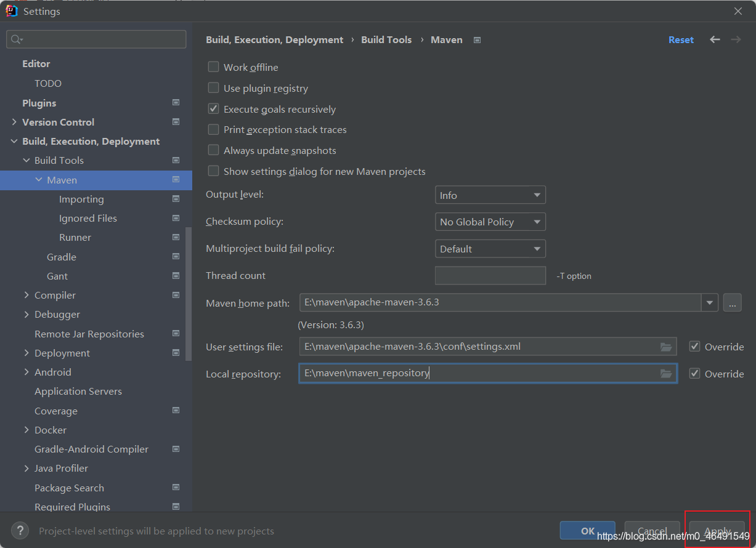Collapse the Build Tools node
The image size is (756, 548).
tap(26, 160)
